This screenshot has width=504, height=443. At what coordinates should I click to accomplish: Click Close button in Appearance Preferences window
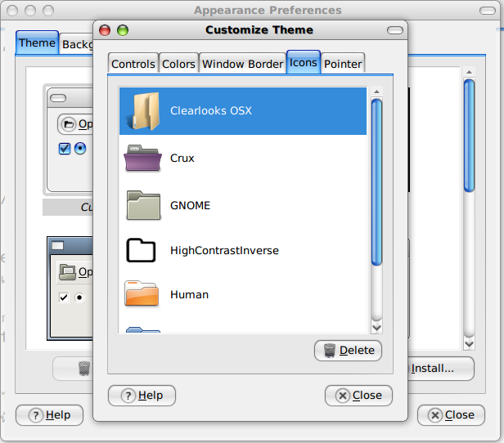[451, 415]
